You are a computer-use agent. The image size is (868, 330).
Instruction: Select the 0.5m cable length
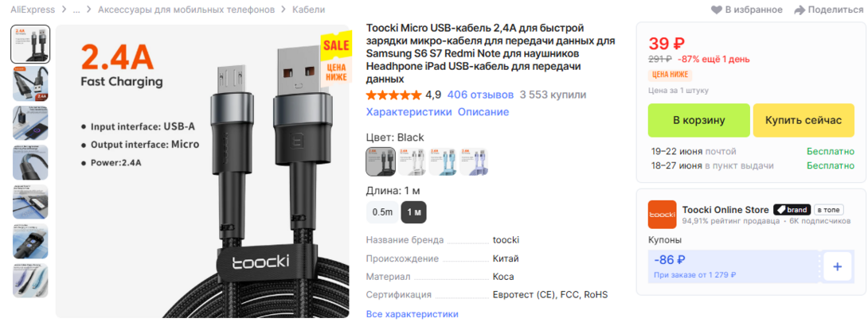(382, 212)
